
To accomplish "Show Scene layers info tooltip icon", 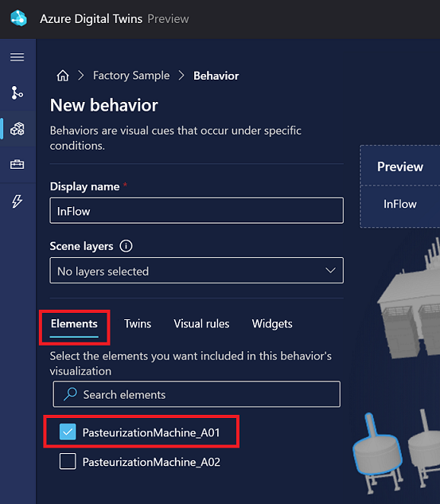I will 126,246.
